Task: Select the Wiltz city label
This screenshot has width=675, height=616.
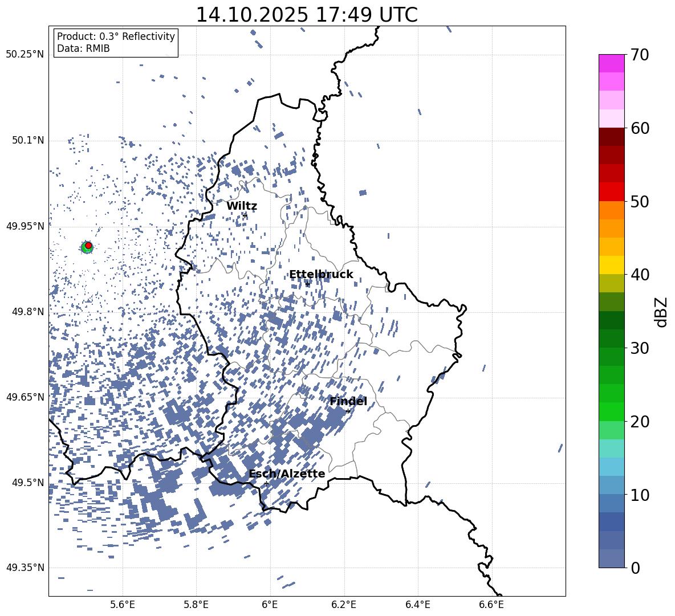Action: point(242,206)
